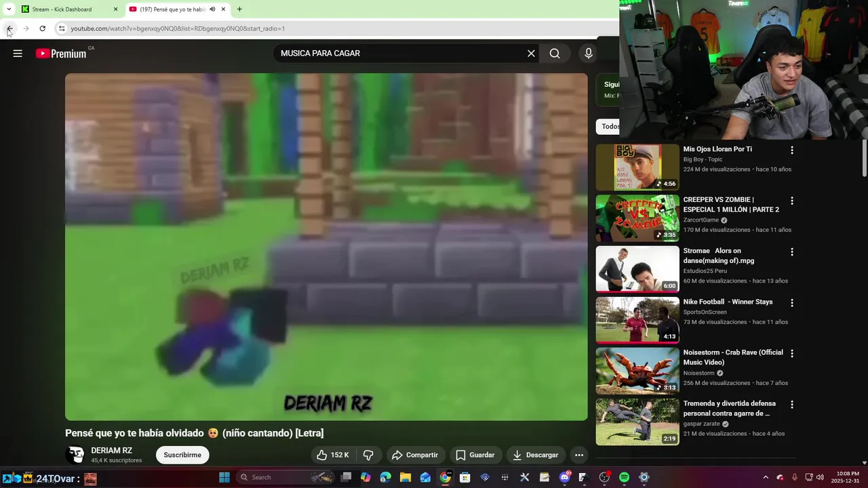
Task: Show hidden system tray icons
Action: 766,477
